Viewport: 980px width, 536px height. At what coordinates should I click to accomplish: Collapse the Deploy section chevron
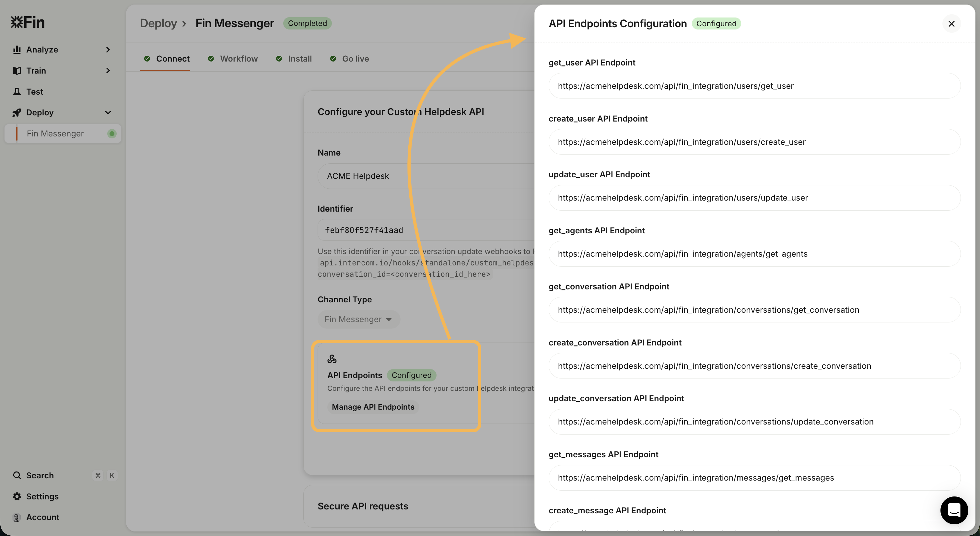click(108, 112)
